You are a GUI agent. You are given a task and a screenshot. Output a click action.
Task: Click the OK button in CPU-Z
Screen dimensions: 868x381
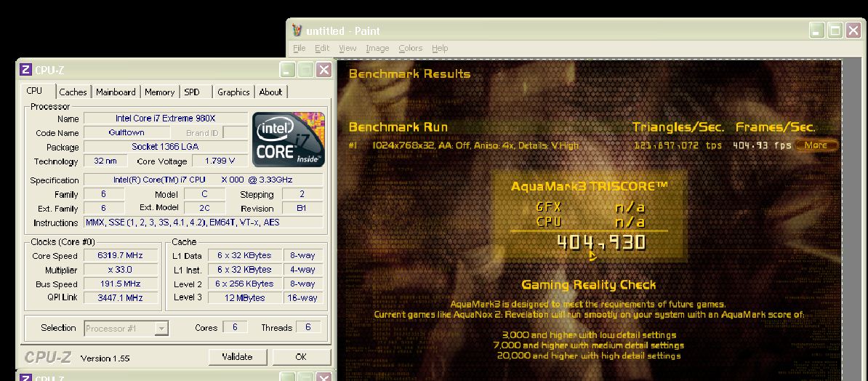pyautogui.click(x=300, y=357)
